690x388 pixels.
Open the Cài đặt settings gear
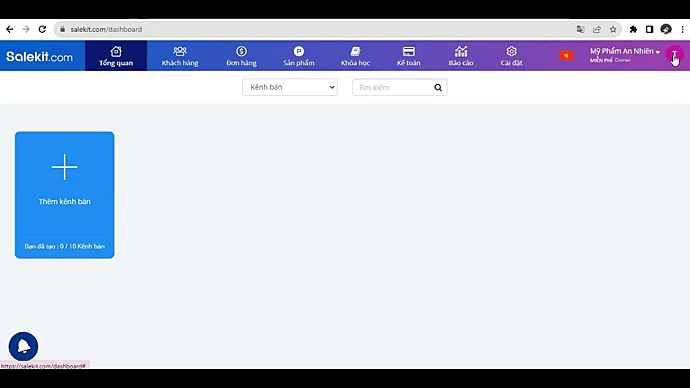[511, 56]
